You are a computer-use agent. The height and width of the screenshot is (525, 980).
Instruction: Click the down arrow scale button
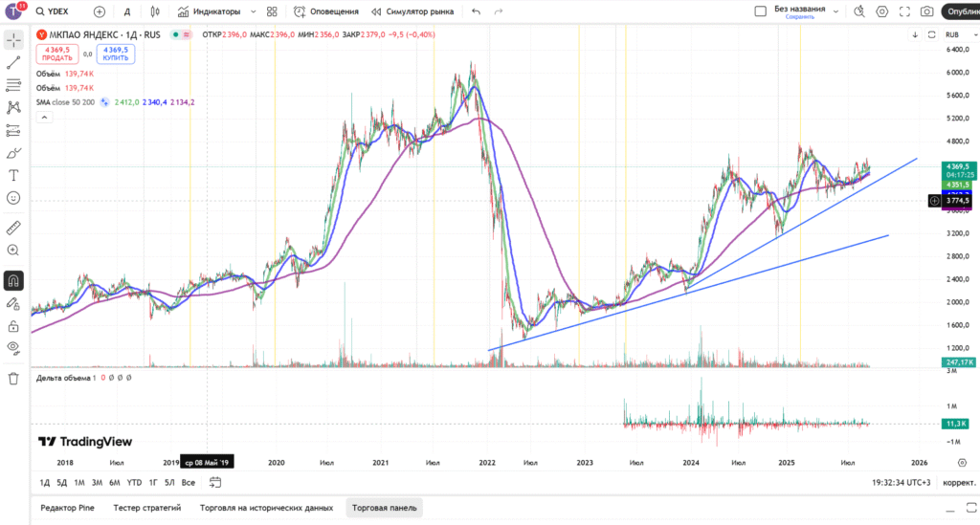pyautogui.click(x=915, y=35)
